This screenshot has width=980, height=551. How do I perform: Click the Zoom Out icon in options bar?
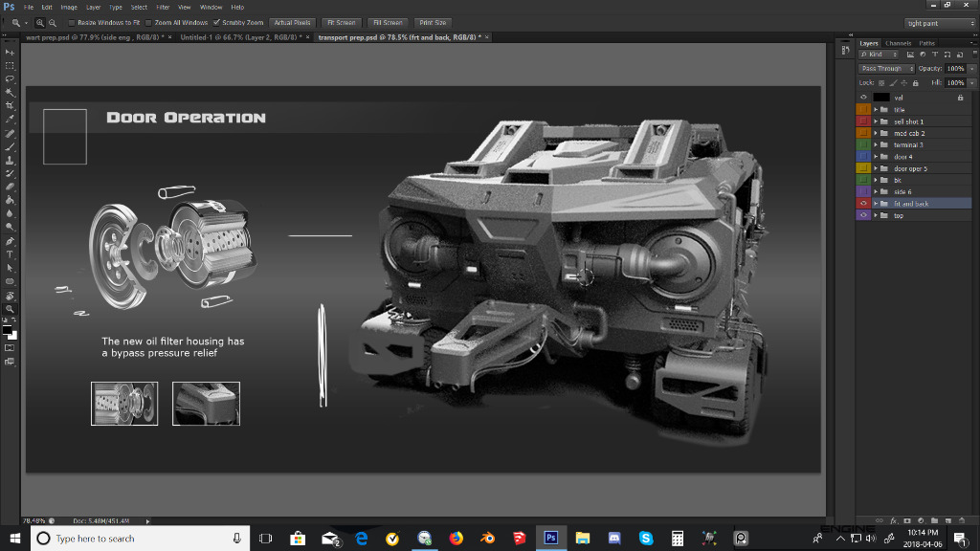pyautogui.click(x=53, y=23)
